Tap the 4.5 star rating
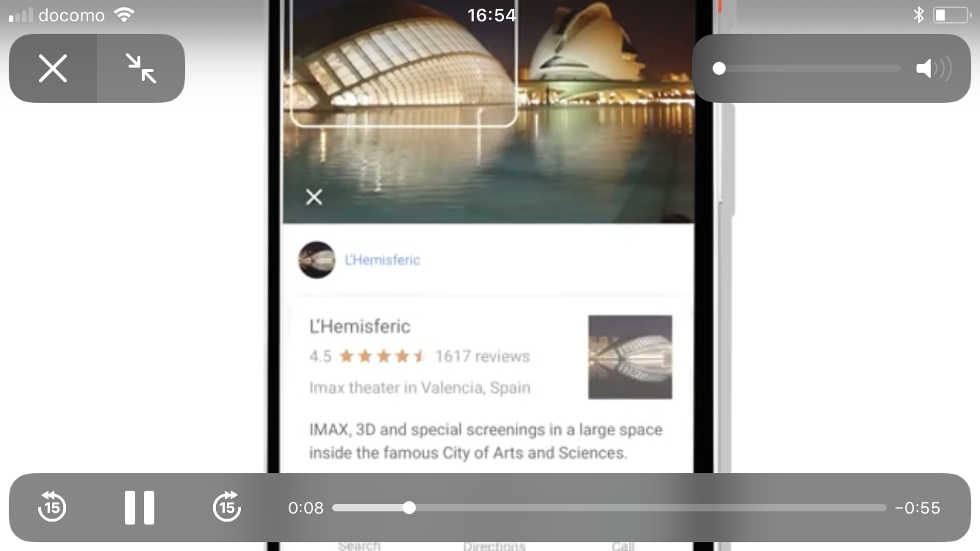980x551 pixels. point(367,356)
